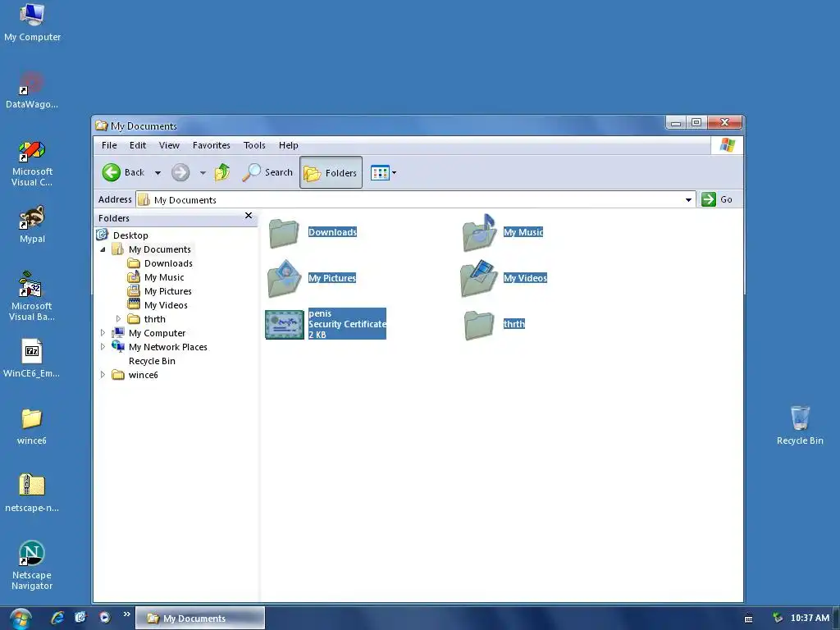Select Recycle Bin in the folder tree
The image size is (840, 630).
coord(152,361)
